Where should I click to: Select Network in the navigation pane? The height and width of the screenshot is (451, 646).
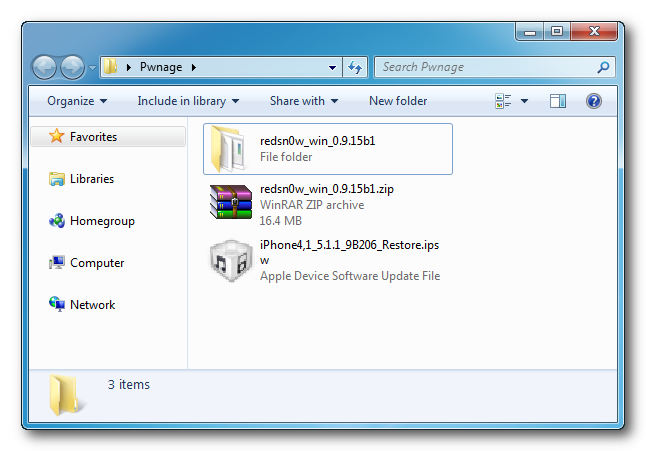pyautogui.click(x=93, y=305)
